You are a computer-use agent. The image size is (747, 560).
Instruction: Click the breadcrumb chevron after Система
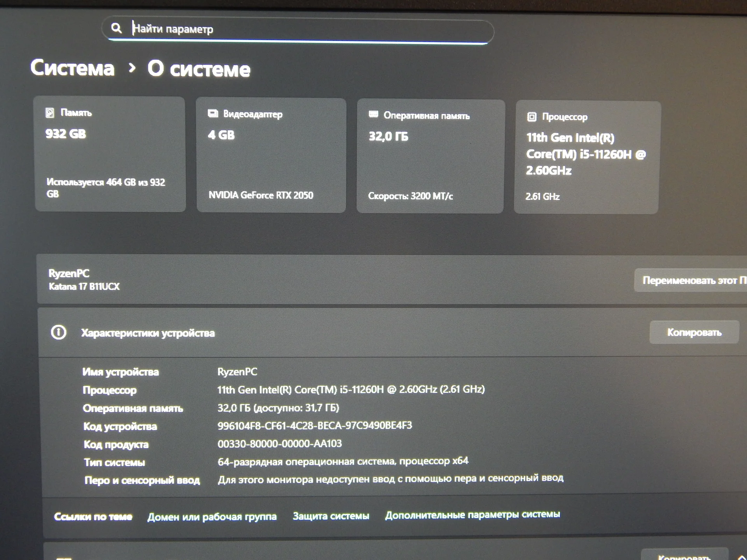[x=132, y=68]
